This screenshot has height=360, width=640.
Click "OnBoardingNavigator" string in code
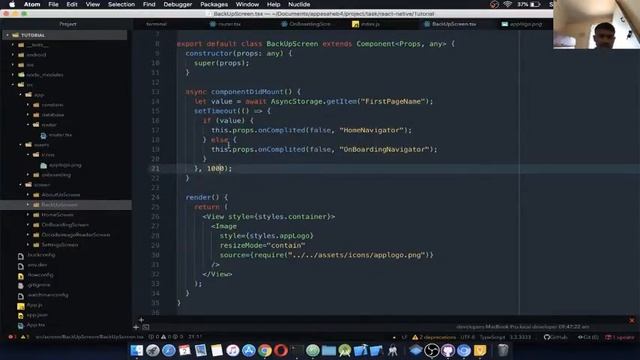coord(384,149)
